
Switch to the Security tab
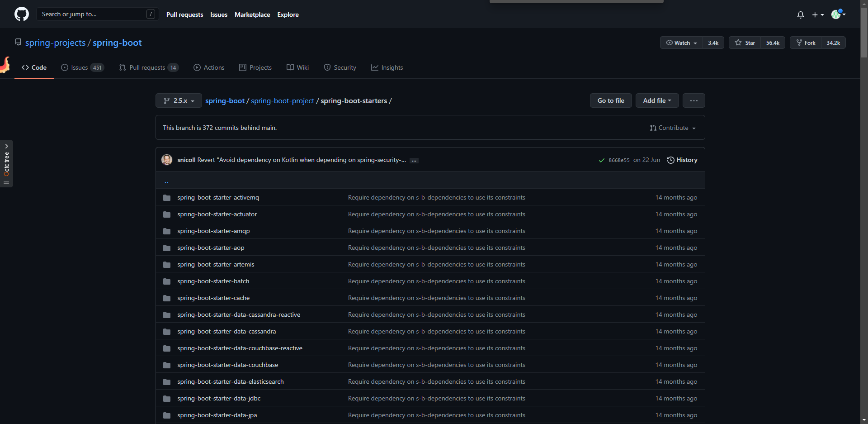coord(340,67)
